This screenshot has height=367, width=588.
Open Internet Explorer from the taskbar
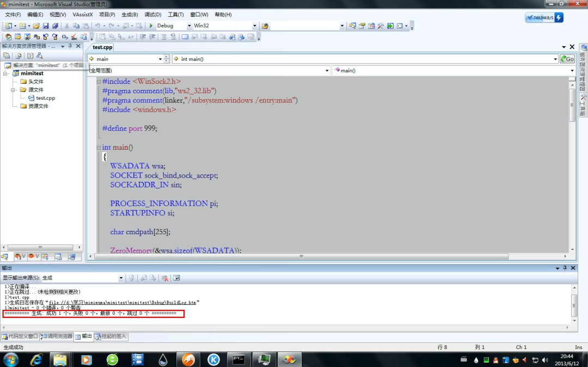[x=36, y=359]
